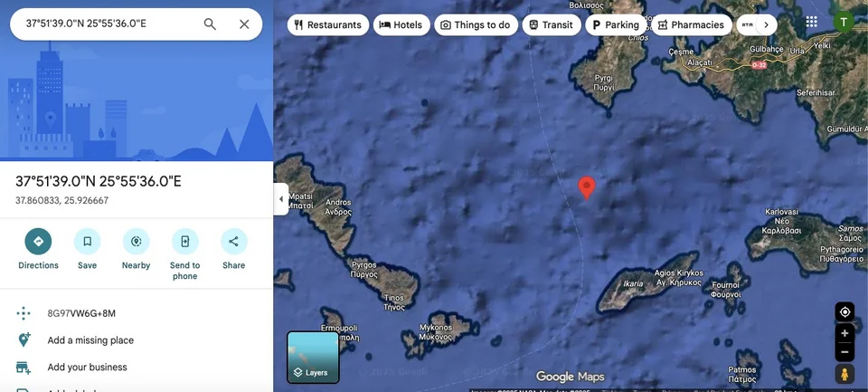
Task: Open the Layers map type switcher
Action: pos(313,358)
